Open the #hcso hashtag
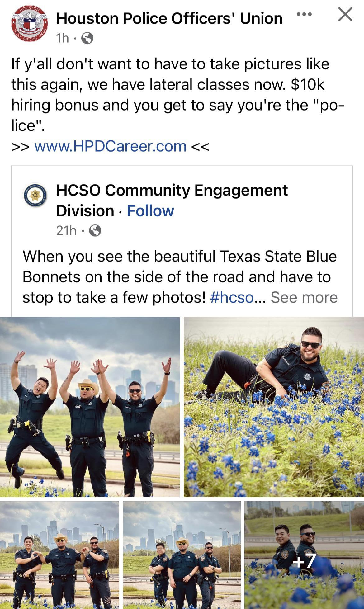364x609 pixels. pyautogui.click(x=232, y=297)
